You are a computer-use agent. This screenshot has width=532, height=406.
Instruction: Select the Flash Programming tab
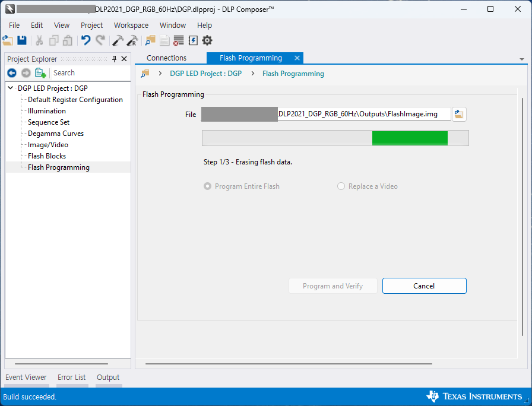tap(251, 58)
